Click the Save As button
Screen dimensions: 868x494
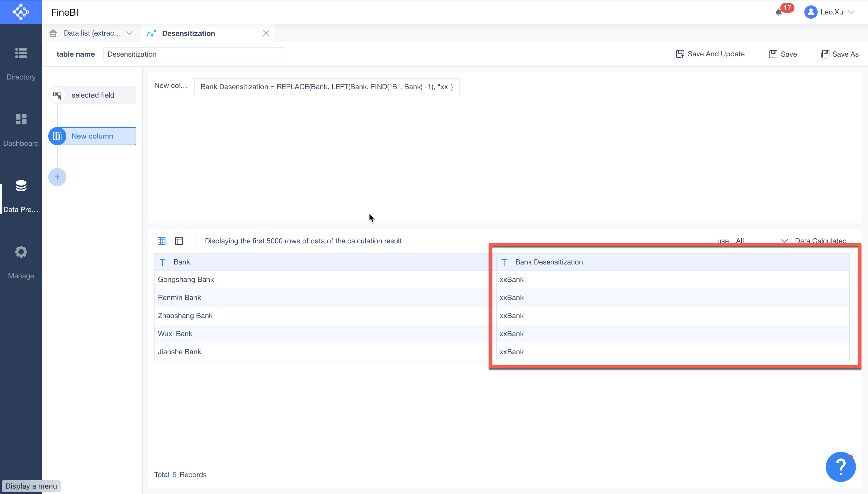click(839, 54)
